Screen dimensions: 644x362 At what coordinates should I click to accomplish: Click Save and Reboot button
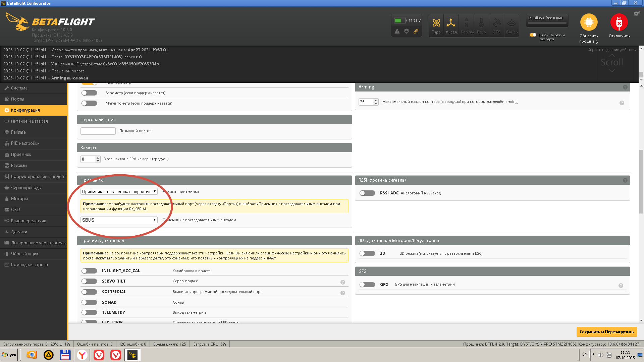(606, 332)
